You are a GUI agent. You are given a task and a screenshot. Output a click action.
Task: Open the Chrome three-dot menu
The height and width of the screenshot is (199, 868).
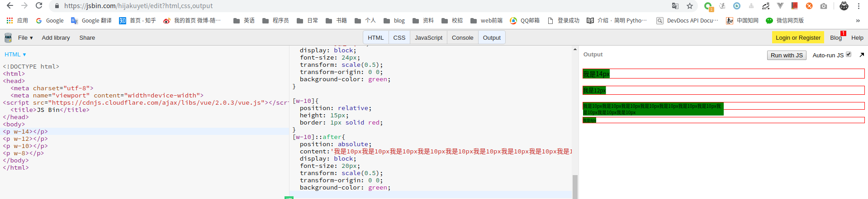[x=859, y=6]
